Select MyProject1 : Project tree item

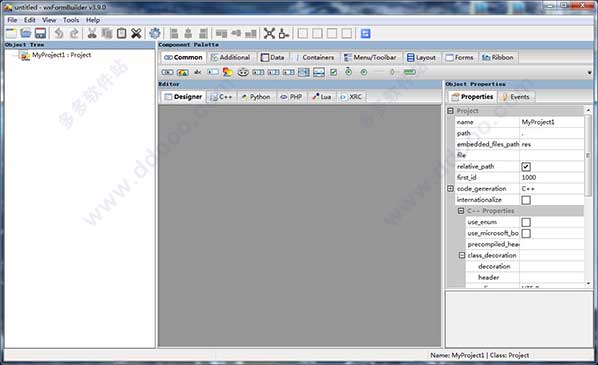click(61, 55)
